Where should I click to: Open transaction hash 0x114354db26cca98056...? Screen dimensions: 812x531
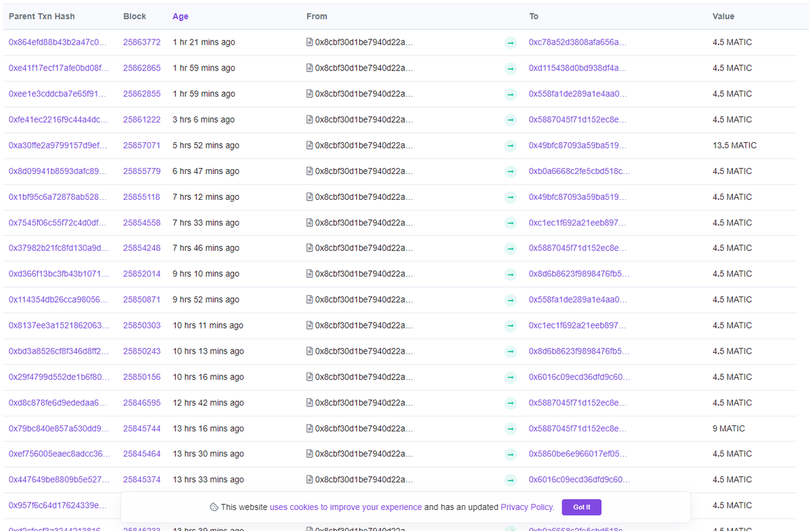(x=58, y=299)
